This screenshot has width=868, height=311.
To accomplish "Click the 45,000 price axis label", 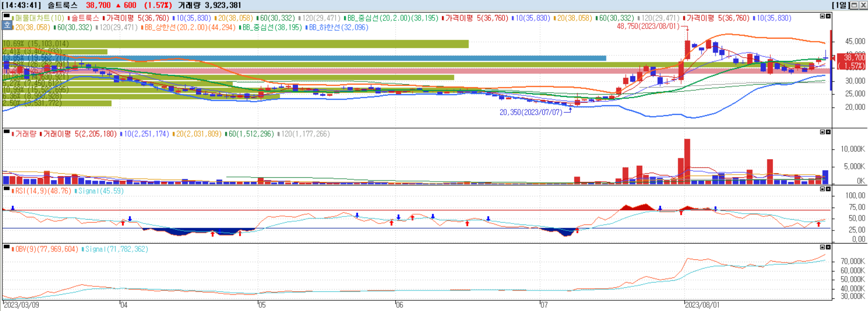I will pos(855,42).
